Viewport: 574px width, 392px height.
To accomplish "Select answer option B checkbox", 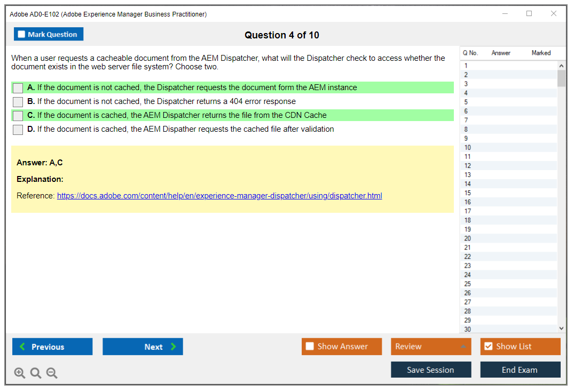I will pos(18,102).
